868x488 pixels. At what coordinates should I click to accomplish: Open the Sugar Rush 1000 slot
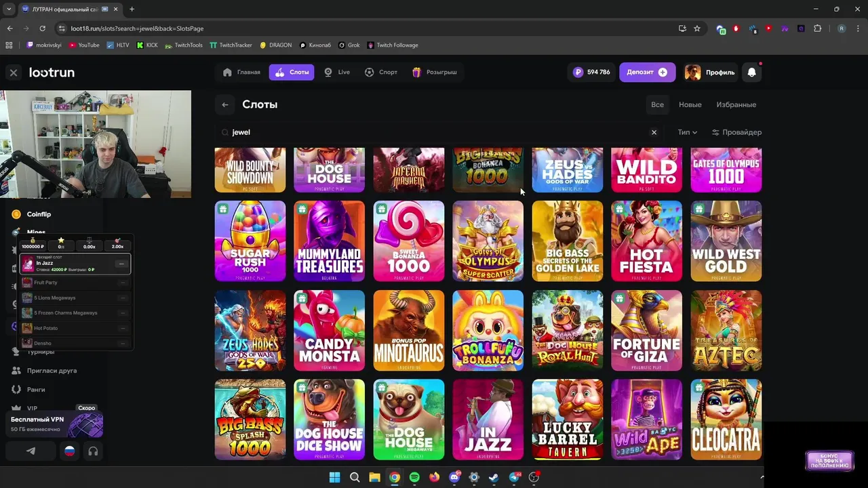pyautogui.click(x=250, y=241)
